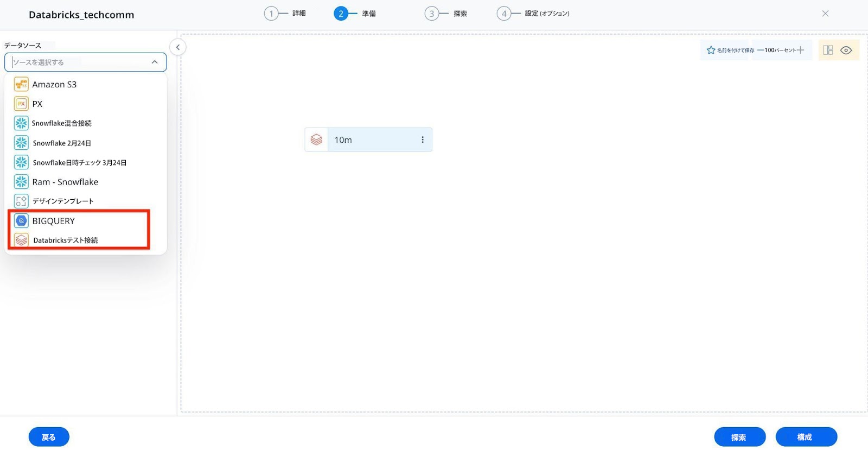Zoom in with the plus icon
Viewport: 868px width, 450px height.
800,50
